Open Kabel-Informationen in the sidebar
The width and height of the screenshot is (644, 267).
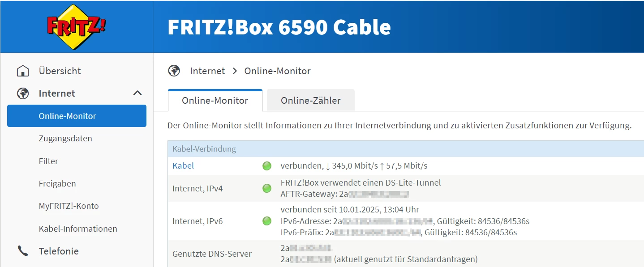tap(78, 229)
